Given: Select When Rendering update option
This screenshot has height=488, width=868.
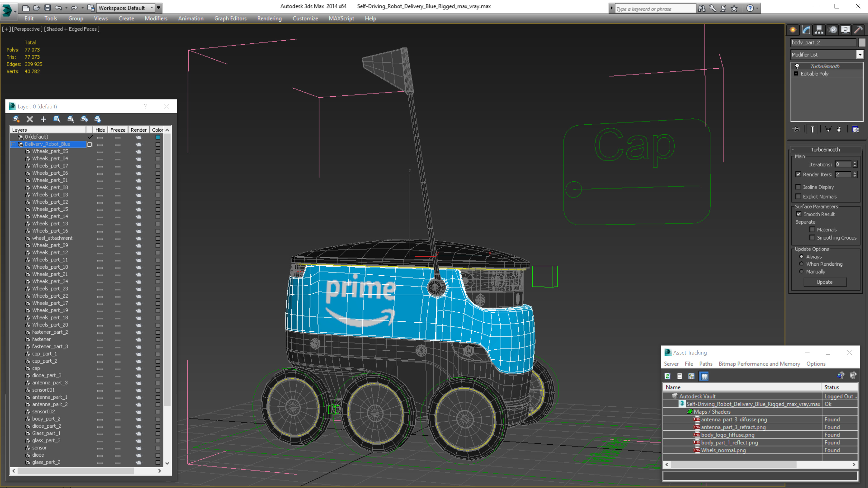Looking at the screenshot, I should point(802,264).
